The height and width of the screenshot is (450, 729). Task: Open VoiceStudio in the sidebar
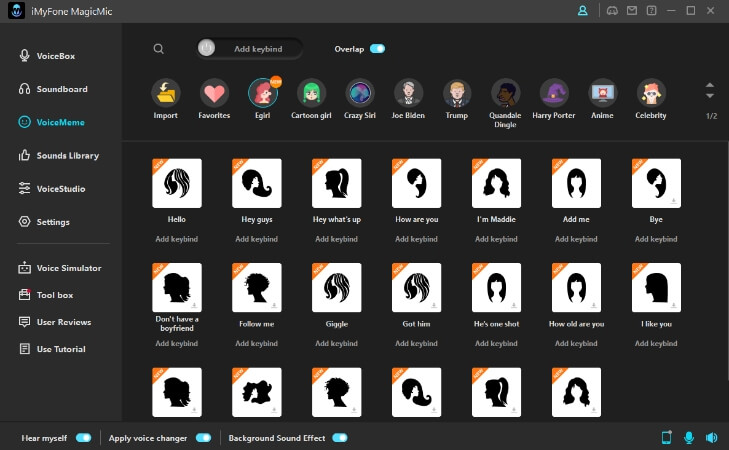(52, 189)
